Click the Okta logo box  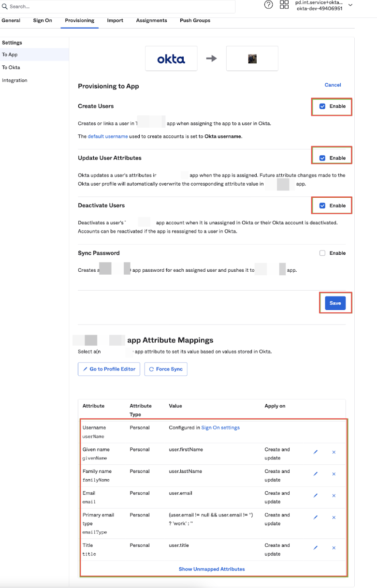(171, 59)
